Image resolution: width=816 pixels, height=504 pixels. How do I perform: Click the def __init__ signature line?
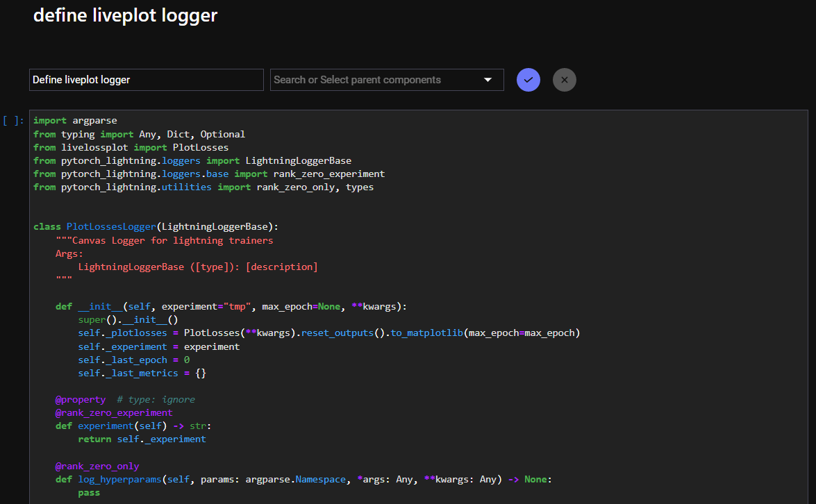(x=231, y=307)
